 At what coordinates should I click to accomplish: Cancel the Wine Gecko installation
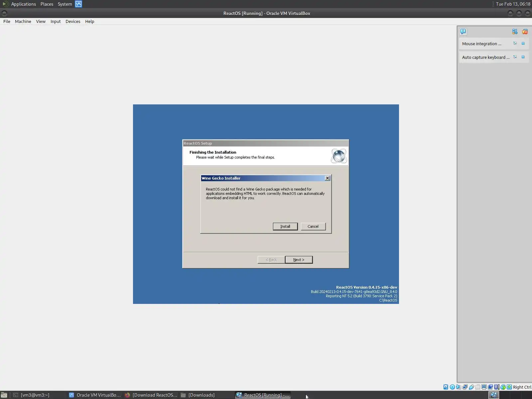click(313, 226)
